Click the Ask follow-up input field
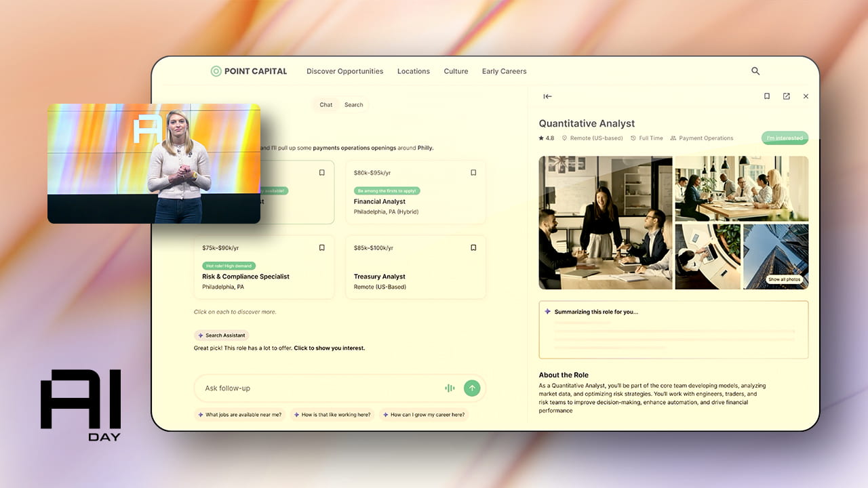 click(x=305, y=388)
